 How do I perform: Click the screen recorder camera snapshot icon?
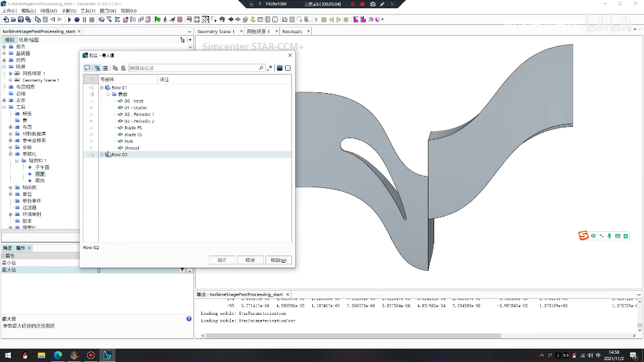coord(372,4)
